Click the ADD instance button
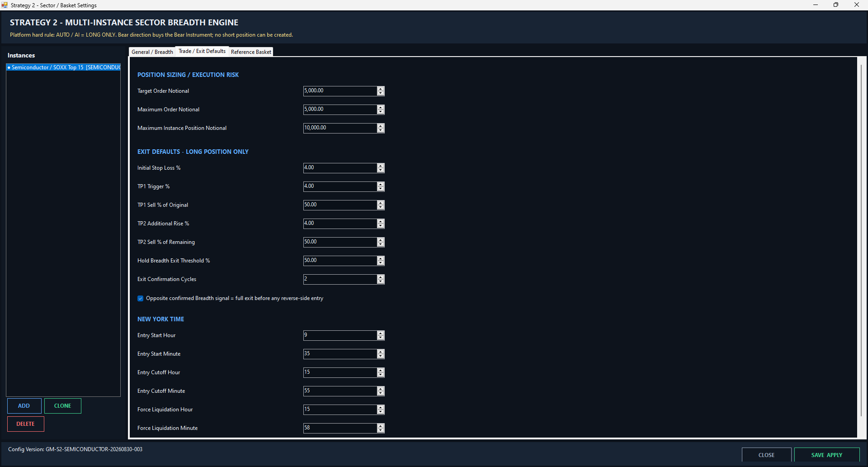Image resolution: width=868 pixels, height=467 pixels. tap(24, 406)
